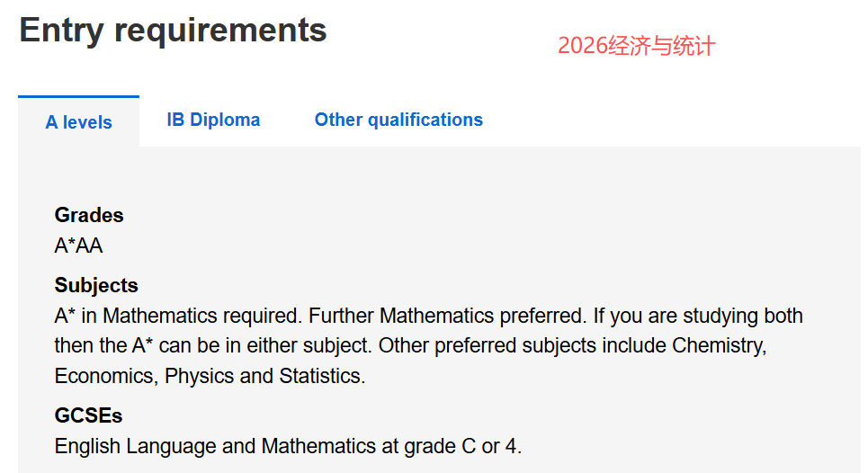The width and height of the screenshot is (868, 473).
Task: Switch to the IB Diploma tab
Action: coord(213,120)
